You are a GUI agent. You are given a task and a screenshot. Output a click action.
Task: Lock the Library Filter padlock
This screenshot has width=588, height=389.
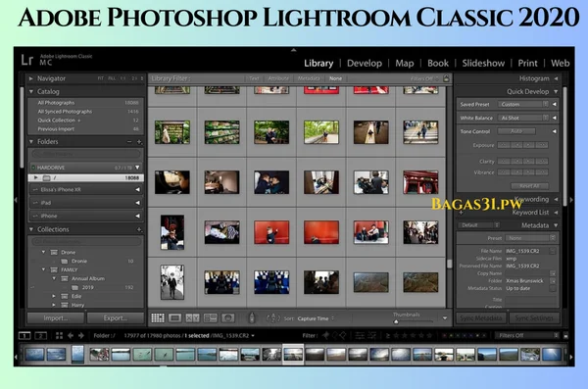446,78
